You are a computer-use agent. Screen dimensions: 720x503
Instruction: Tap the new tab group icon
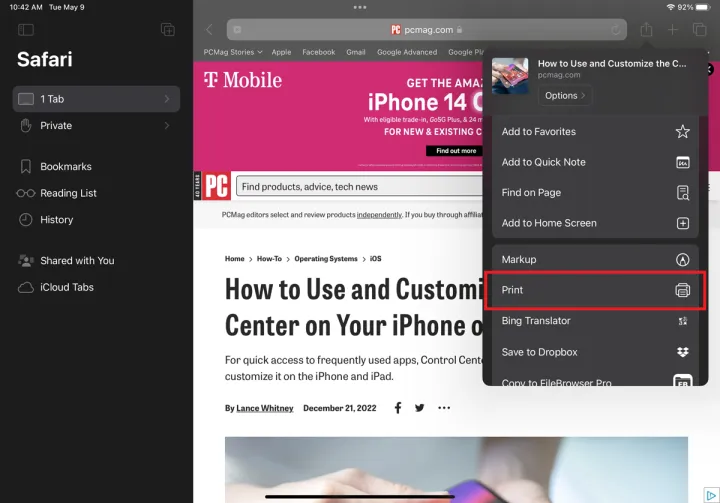167,30
